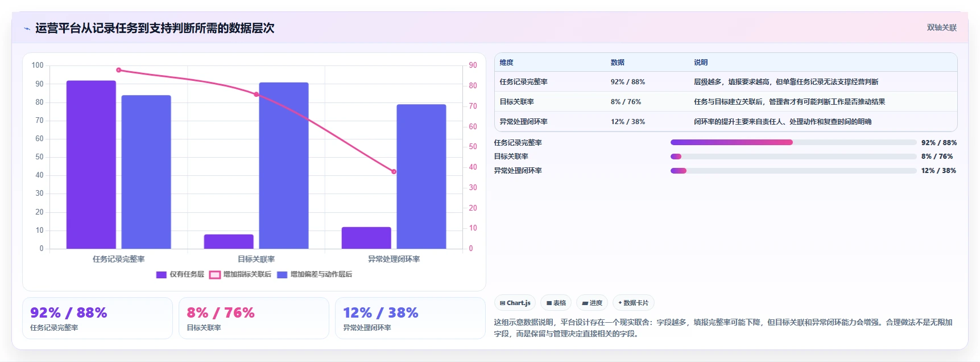980x362 pixels.
Task: Click the 目标关联率 progress bar
Action: click(x=793, y=157)
